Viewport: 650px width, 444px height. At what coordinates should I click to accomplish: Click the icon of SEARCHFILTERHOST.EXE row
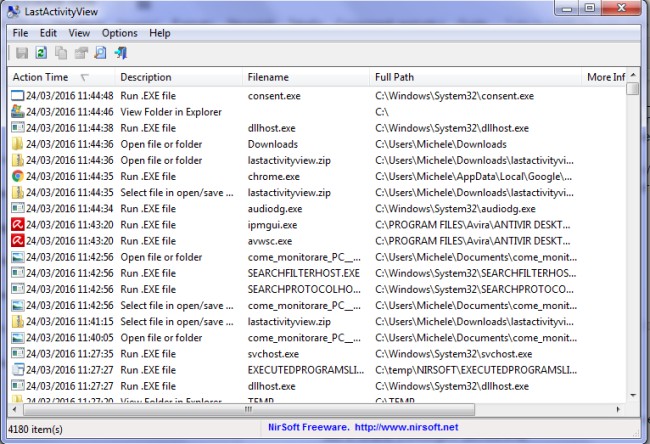tap(17, 273)
